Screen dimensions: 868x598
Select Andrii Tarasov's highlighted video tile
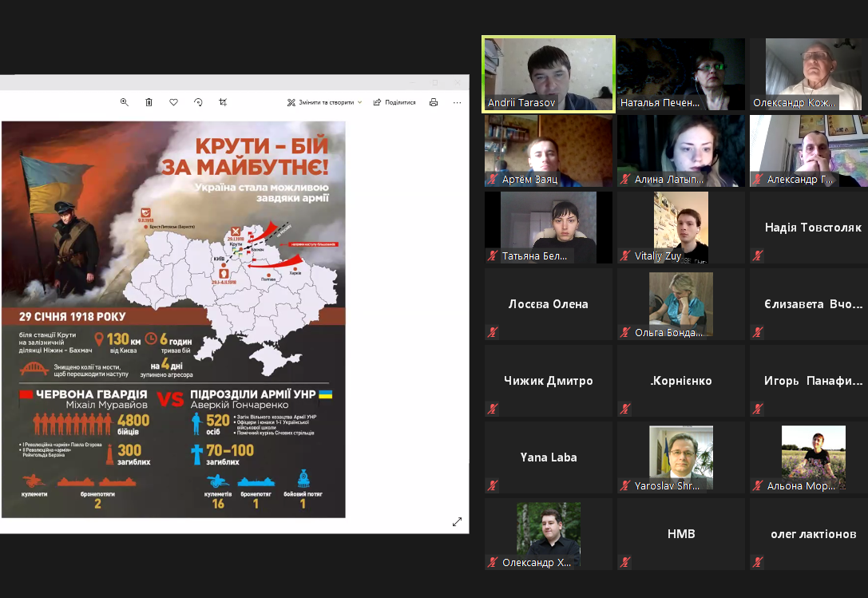pyautogui.click(x=549, y=73)
